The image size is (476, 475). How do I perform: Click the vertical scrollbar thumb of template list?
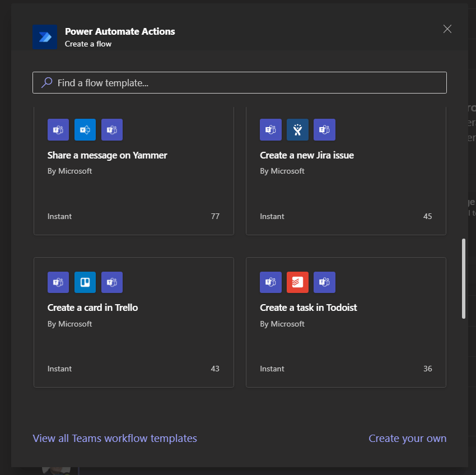point(464,278)
